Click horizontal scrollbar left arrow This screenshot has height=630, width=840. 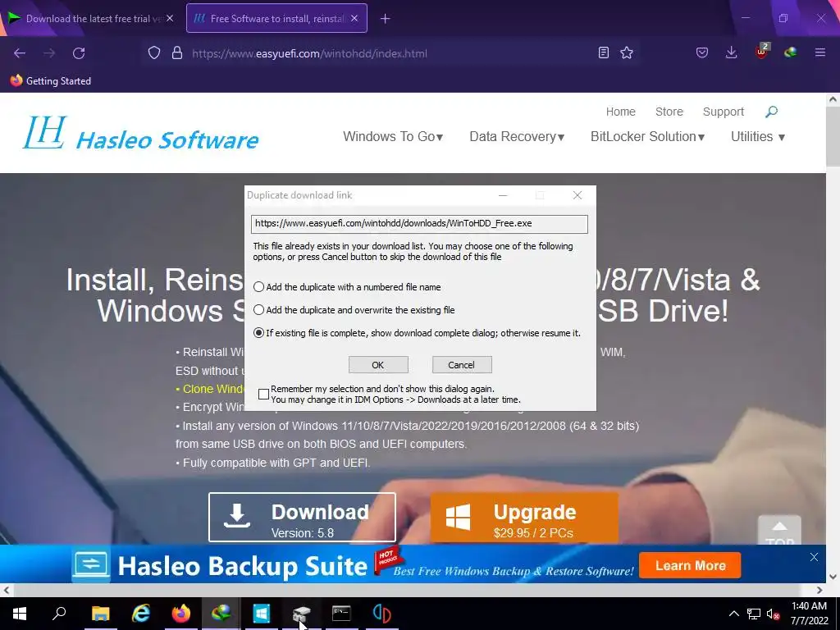(6, 590)
